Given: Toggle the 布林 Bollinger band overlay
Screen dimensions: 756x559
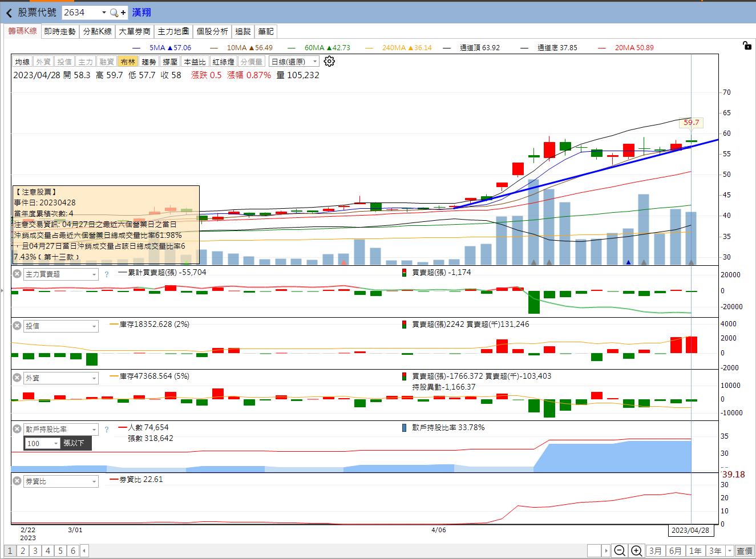Looking at the screenshot, I should [128, 62].
